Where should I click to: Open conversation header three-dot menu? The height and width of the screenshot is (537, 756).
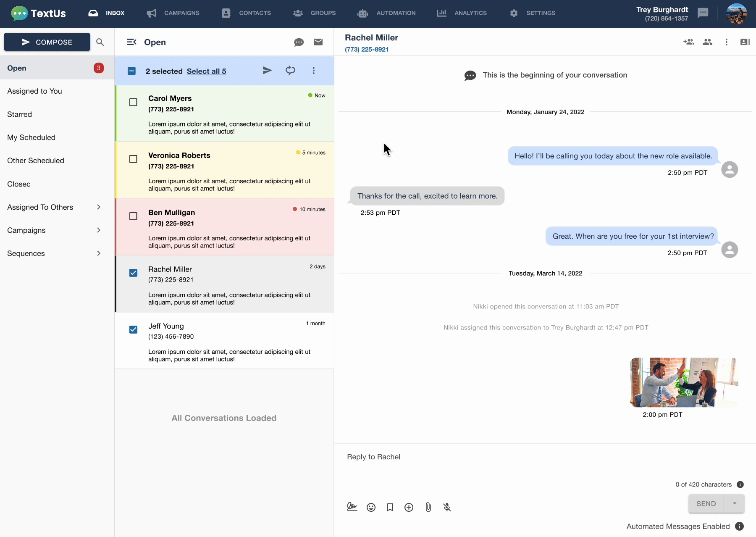pos(726,42)
